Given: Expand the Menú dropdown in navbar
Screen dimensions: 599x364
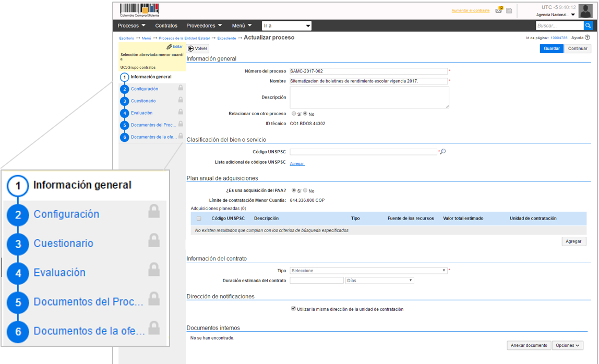Looking at the screenshot, I should [x=242, y=26].
